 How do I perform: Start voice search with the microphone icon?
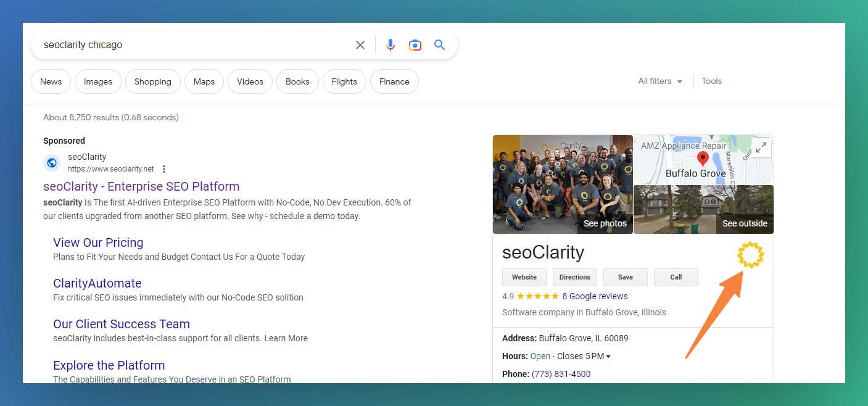[x=391, y=45]
